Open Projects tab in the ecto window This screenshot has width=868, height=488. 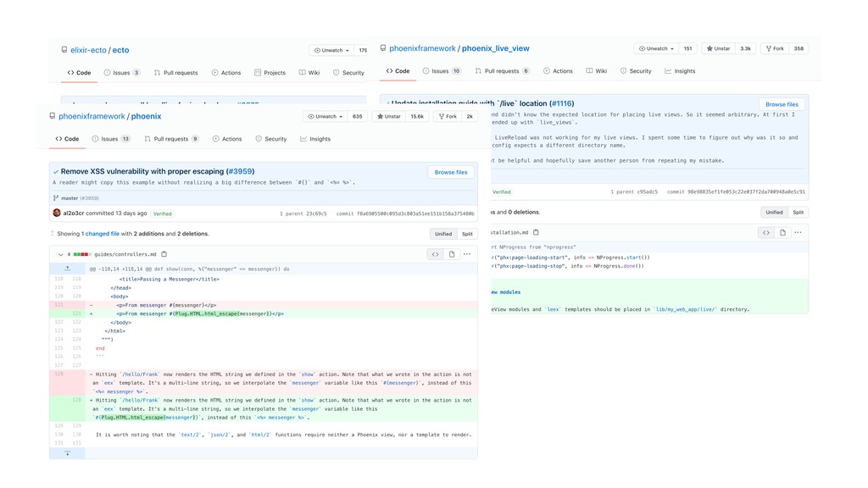(x=270, y=73)
